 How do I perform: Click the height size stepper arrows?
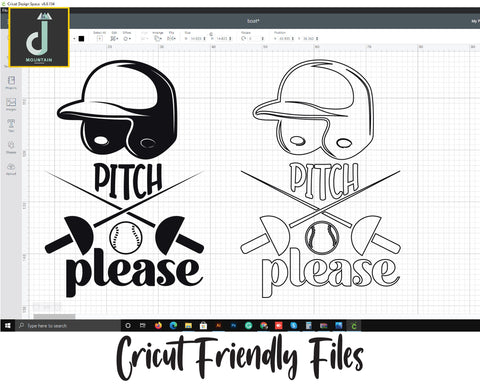230,39
